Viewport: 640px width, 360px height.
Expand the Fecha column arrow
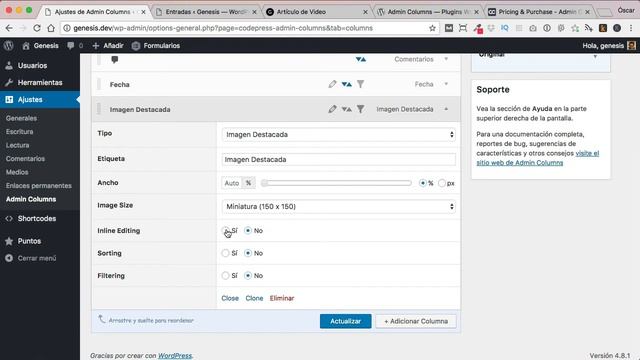coord(446,84)
